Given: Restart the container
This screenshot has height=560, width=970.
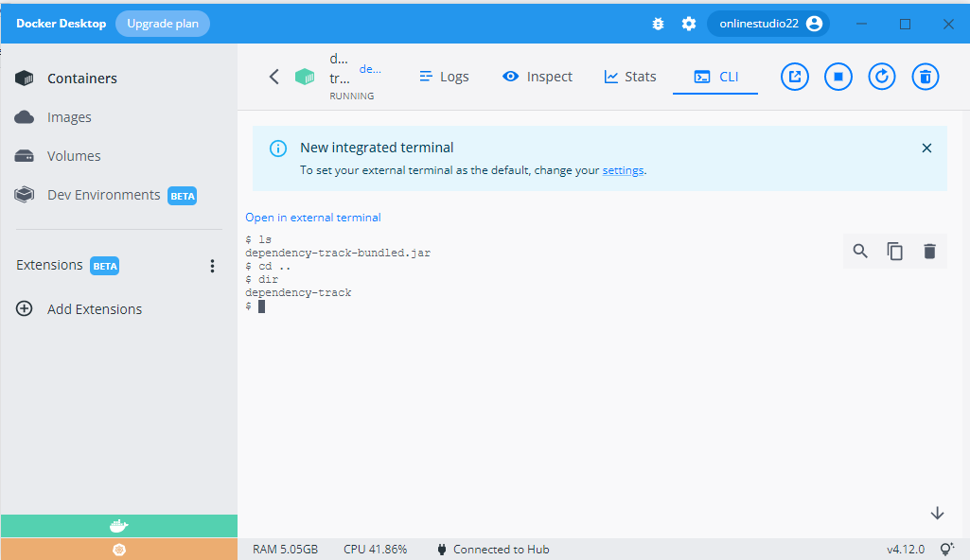Looking at the screenshot, I should (881, 77).
